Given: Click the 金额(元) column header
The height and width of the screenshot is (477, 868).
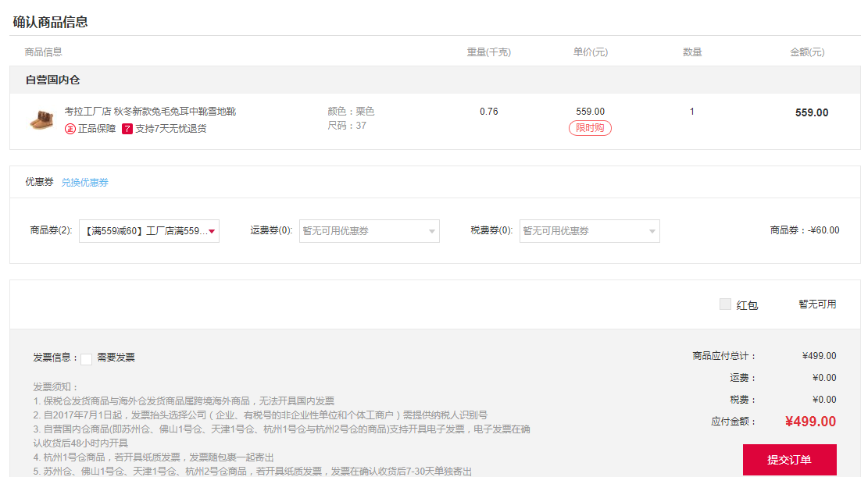Looking at the screenshot, I should [x=807, y=52].
